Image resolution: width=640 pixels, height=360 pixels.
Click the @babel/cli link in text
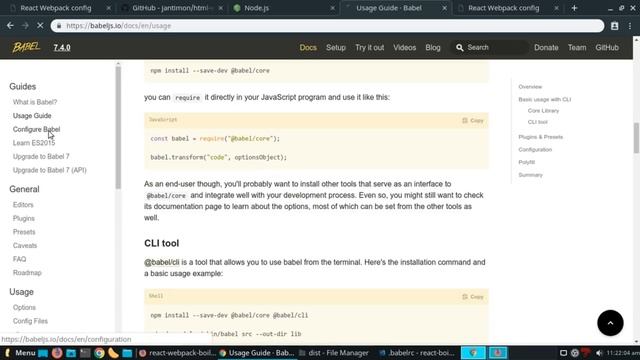click(162, 262)
